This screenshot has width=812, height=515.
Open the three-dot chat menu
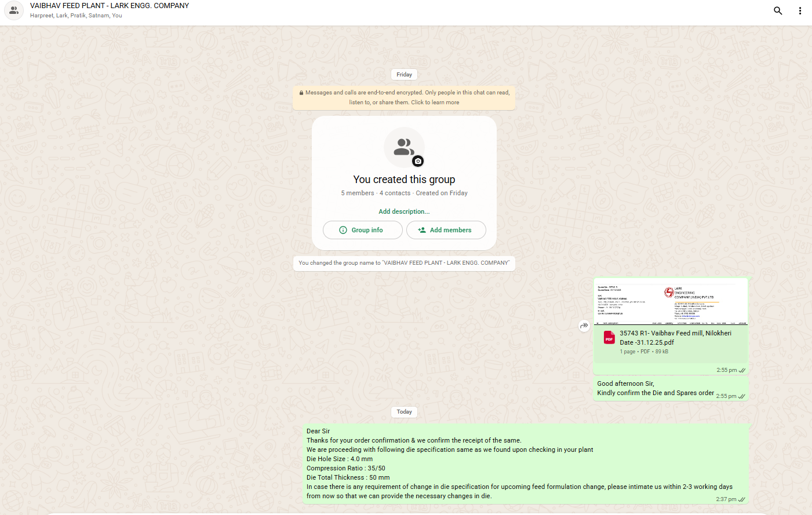click(x=800, y=10)
